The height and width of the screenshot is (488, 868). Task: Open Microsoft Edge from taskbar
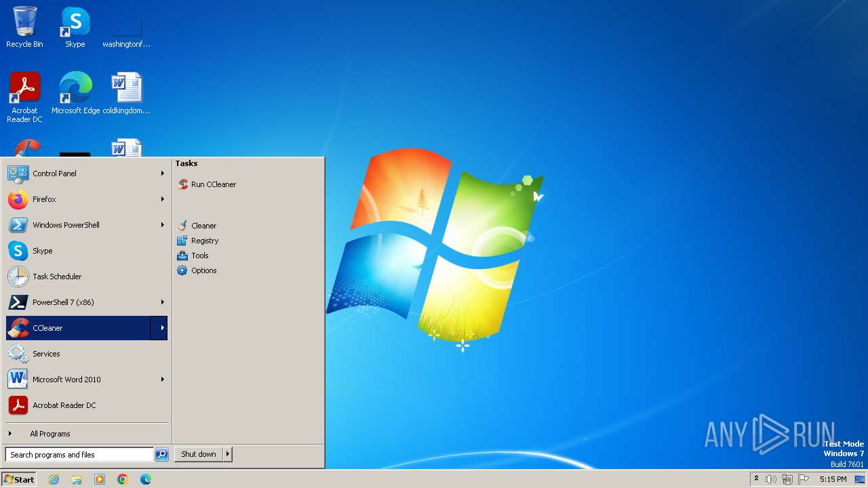[x=146, y=479]
